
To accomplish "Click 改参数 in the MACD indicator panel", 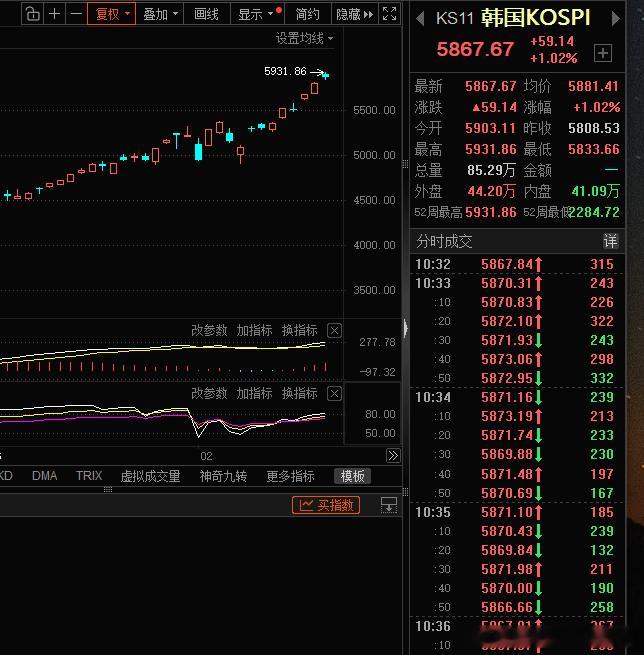I will [209, 330].
